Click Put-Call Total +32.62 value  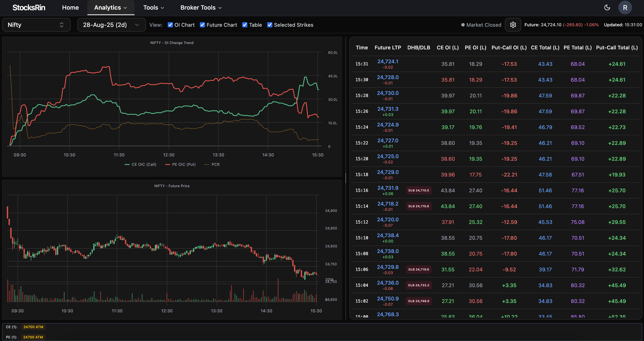pyautogui.click(x=617, y=269)
